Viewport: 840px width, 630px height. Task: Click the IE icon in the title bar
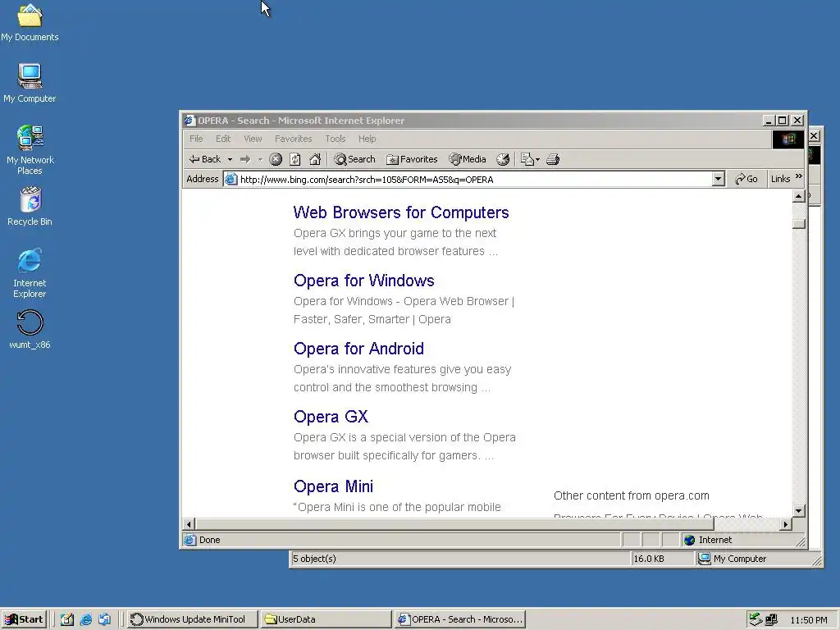pyautogui.click(x=189, y=121)
